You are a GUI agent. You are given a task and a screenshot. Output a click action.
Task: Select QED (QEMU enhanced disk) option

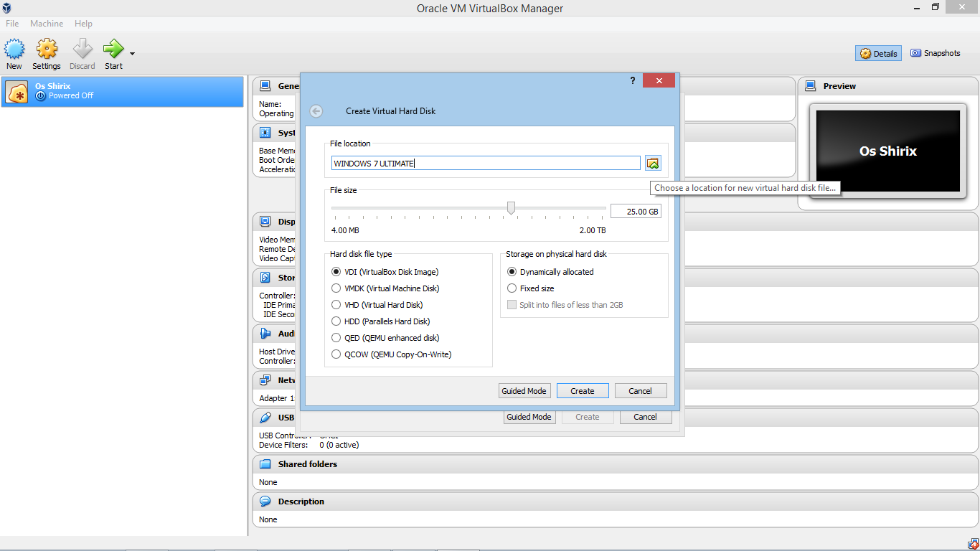point(385,338)
